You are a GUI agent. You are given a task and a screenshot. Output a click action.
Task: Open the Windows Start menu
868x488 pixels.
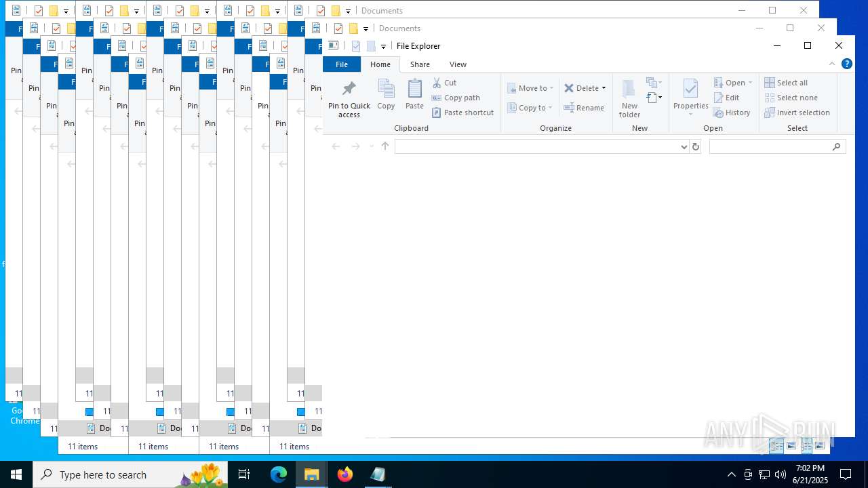pyautogui.click(x=16, y=474)
